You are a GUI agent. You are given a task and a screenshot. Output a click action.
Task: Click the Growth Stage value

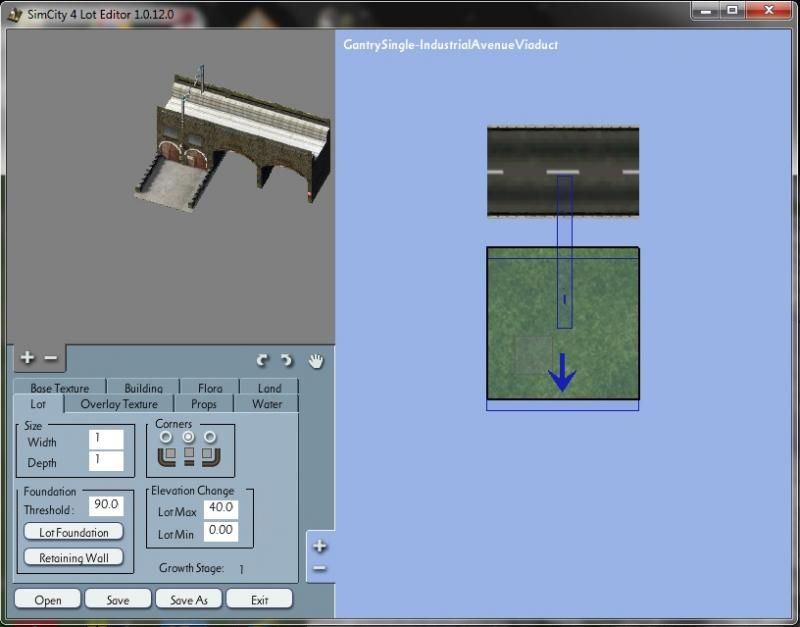241,569
